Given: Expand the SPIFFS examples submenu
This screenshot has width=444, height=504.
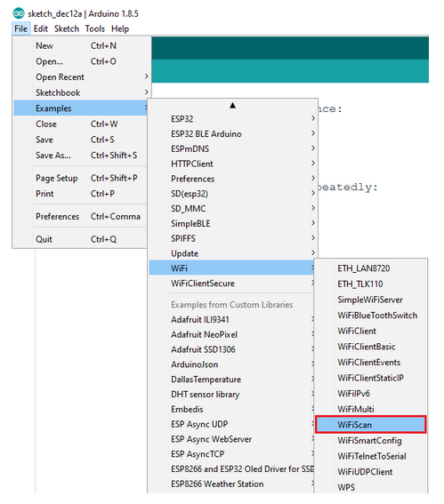Looking at the screenshot, I should point(232,238).
